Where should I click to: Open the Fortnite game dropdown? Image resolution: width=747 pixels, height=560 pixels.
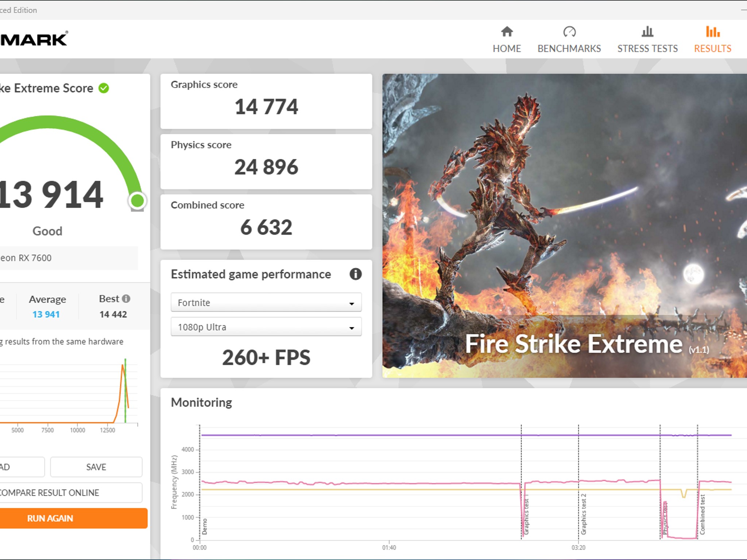[x=266, y=302]
